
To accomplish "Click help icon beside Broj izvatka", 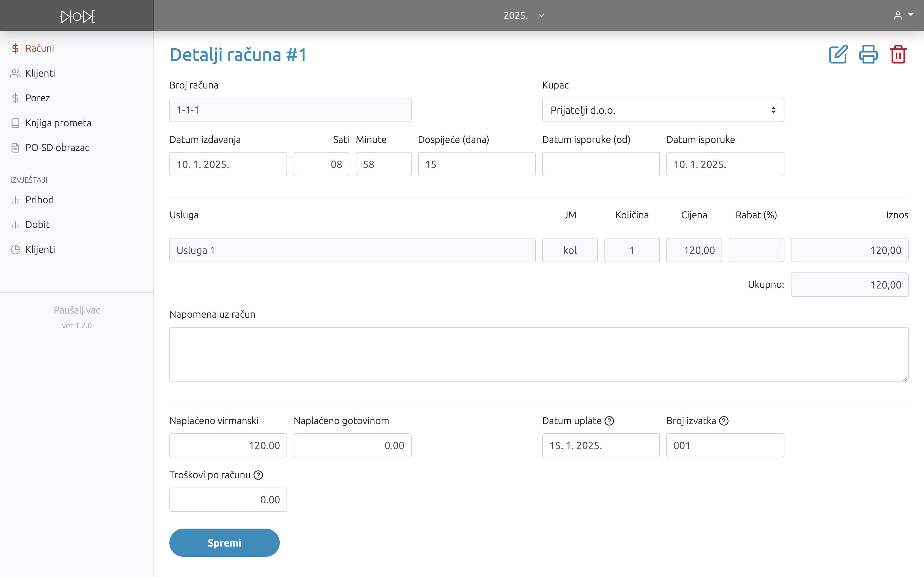I will [724, 421].
